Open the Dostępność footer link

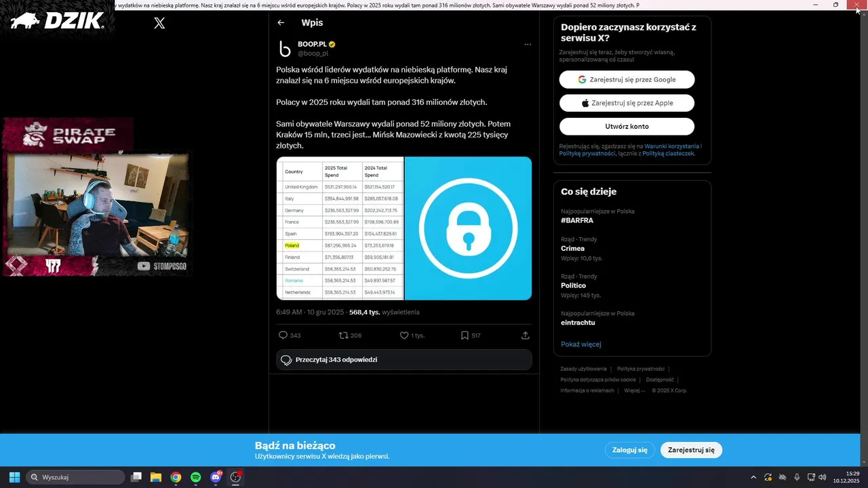[x=659, y=380]
